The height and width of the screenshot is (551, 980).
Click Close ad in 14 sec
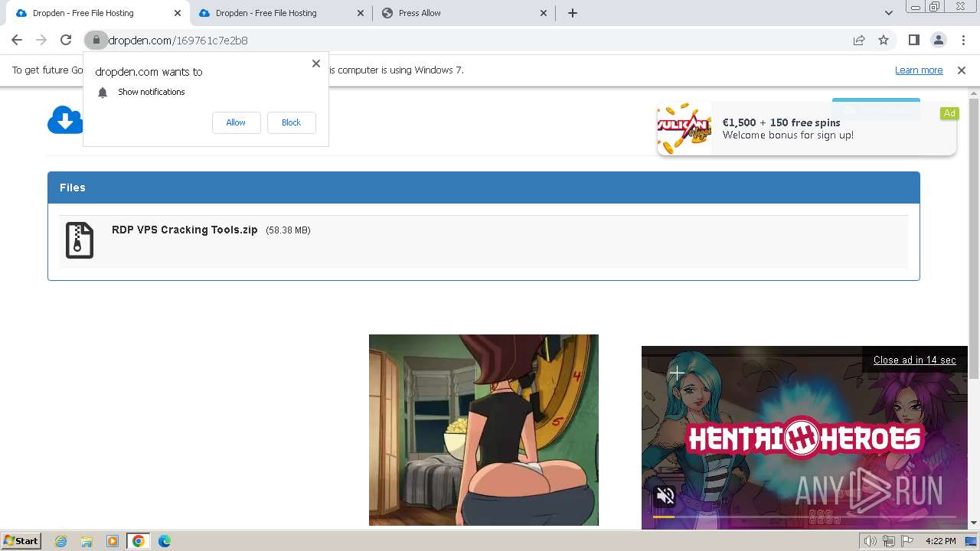tap(914, 360)
